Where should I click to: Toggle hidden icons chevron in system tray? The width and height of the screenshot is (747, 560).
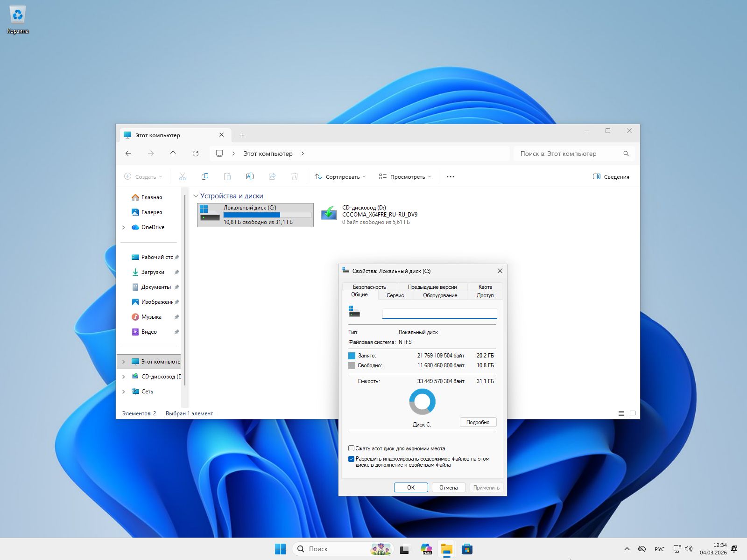[x=627, y=549]
